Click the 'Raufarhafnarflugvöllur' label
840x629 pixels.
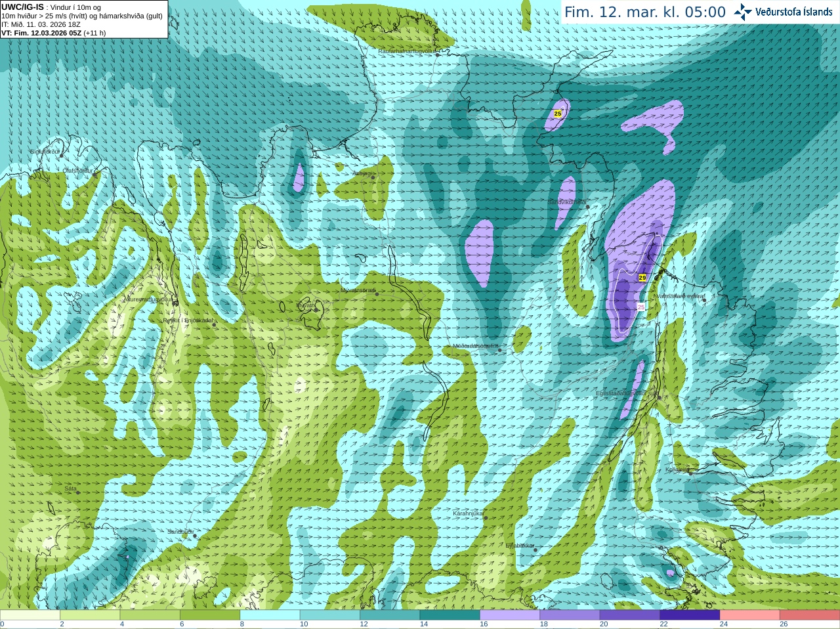(407, 51)
